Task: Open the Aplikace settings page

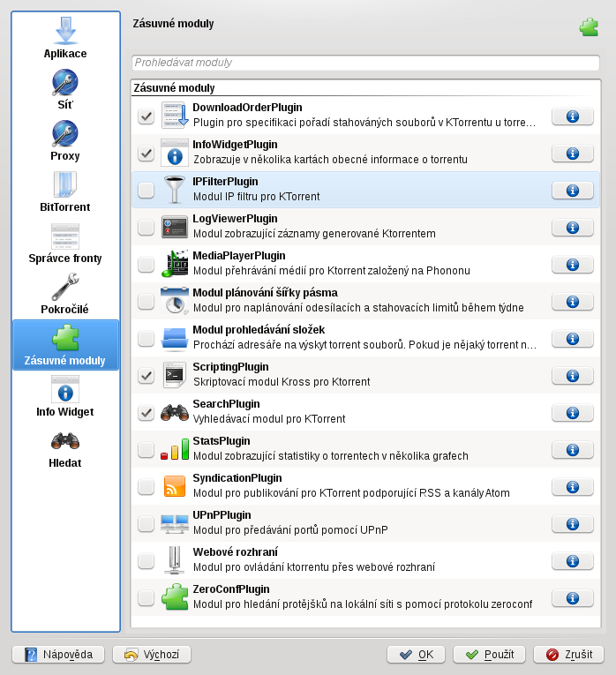Action: [65, 38]
